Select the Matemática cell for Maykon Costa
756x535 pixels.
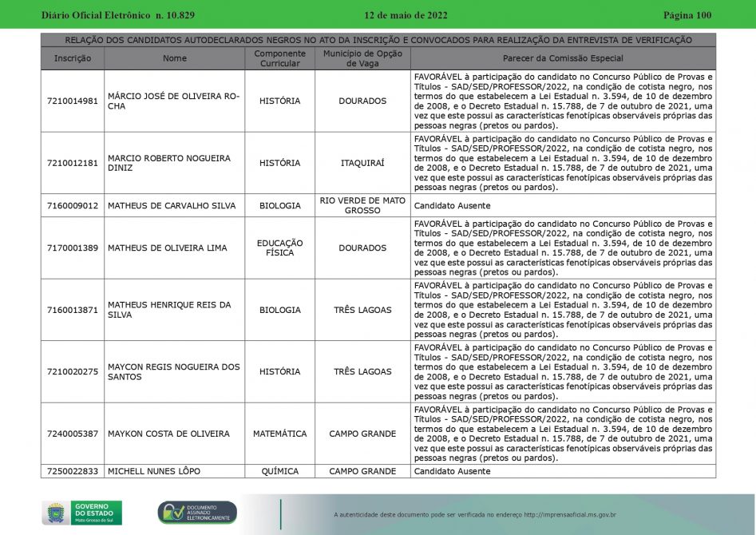pyautogui.click(x=279, y=434)
